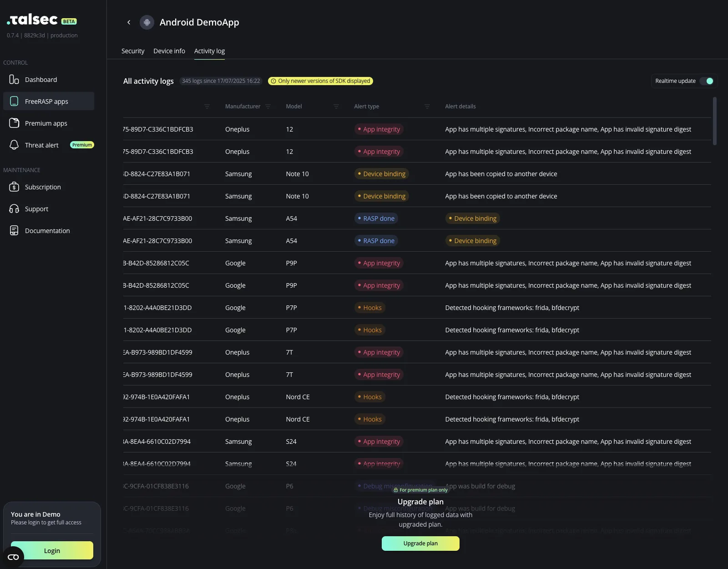Switch to the Security tab
Image resolution: width=728 pixels, height=569 pixels.
point(133,51)
